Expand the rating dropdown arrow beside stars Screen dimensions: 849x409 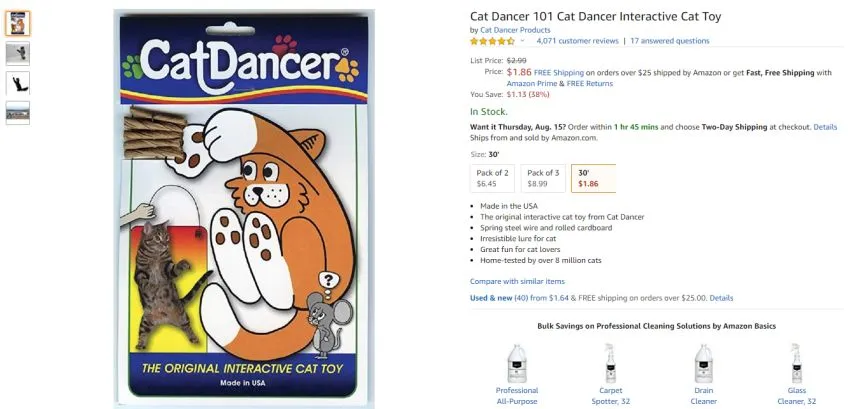tap(523, 41)
